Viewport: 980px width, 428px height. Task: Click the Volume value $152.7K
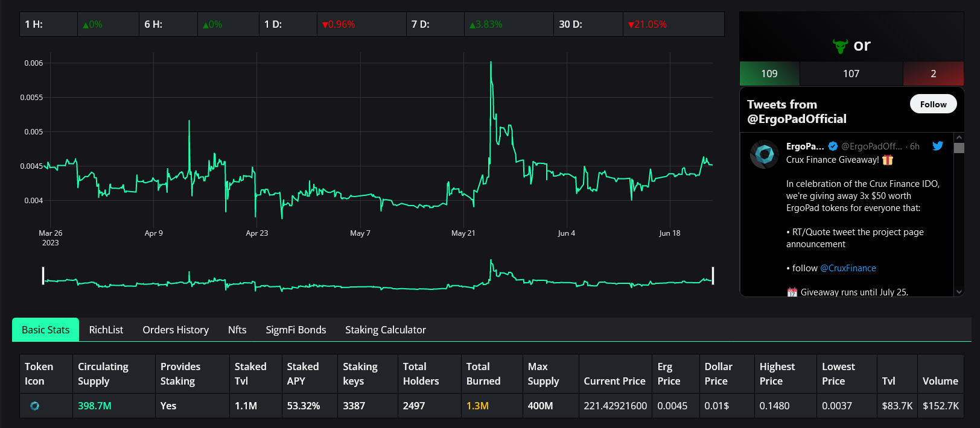941,406
